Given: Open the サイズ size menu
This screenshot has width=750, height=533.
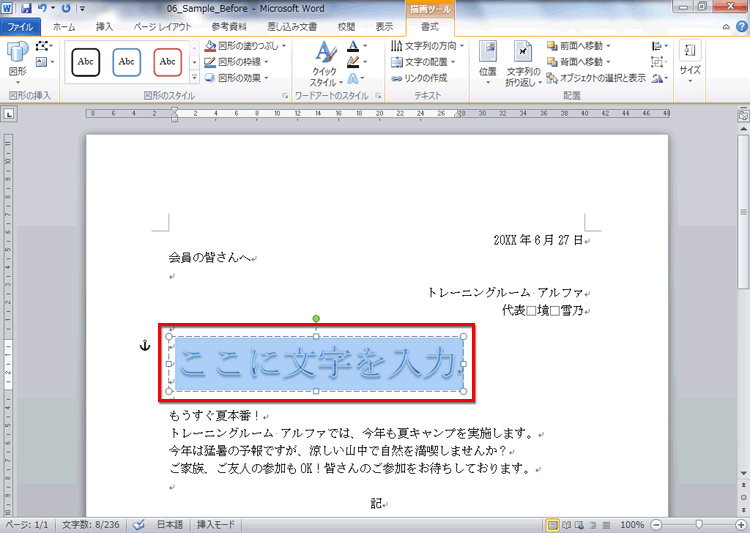Looking at the screenshot, I should [x=690, y=63].
